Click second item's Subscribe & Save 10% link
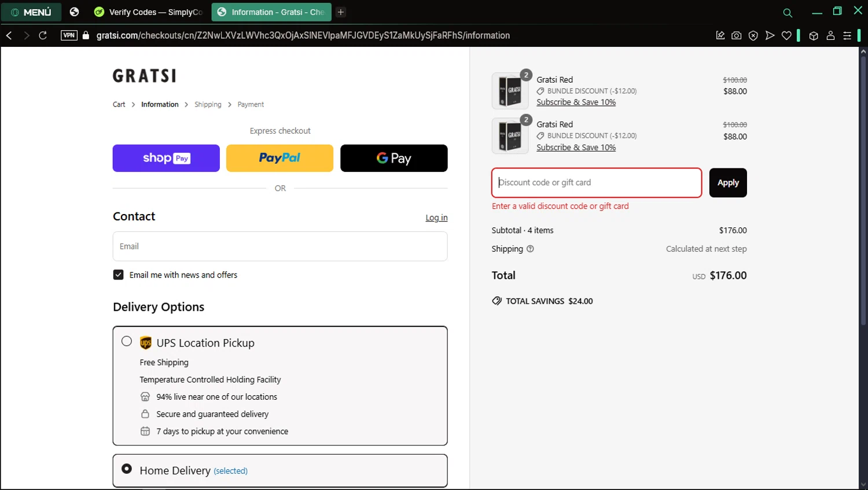The width and height of the screenshot is (868, 490). 576,148
